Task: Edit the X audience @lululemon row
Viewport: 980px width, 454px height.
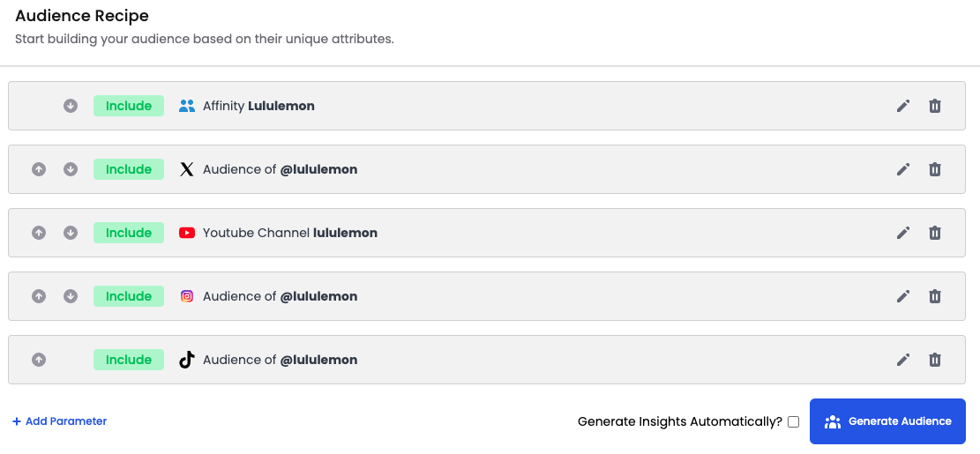Action: tap(903, 169)
